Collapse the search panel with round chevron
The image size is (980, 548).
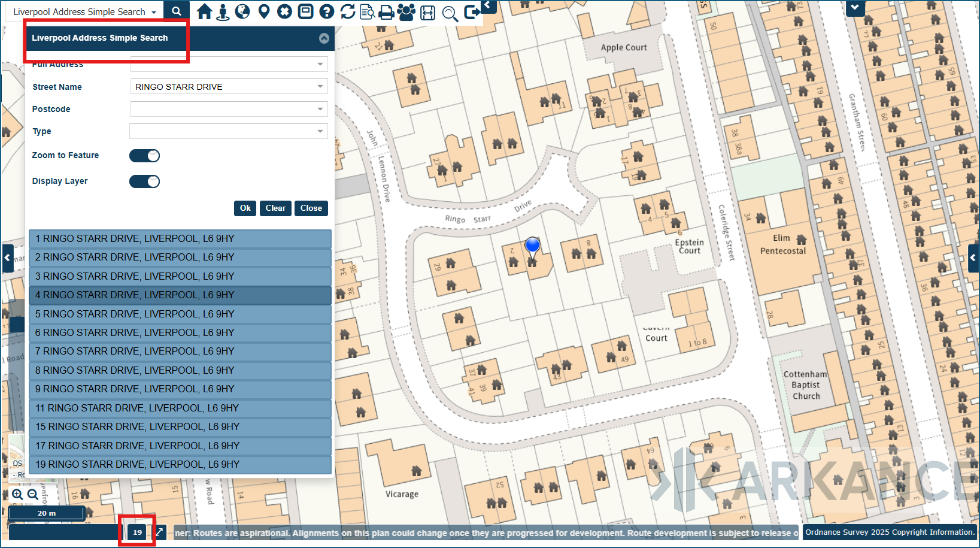coord(324,38)
